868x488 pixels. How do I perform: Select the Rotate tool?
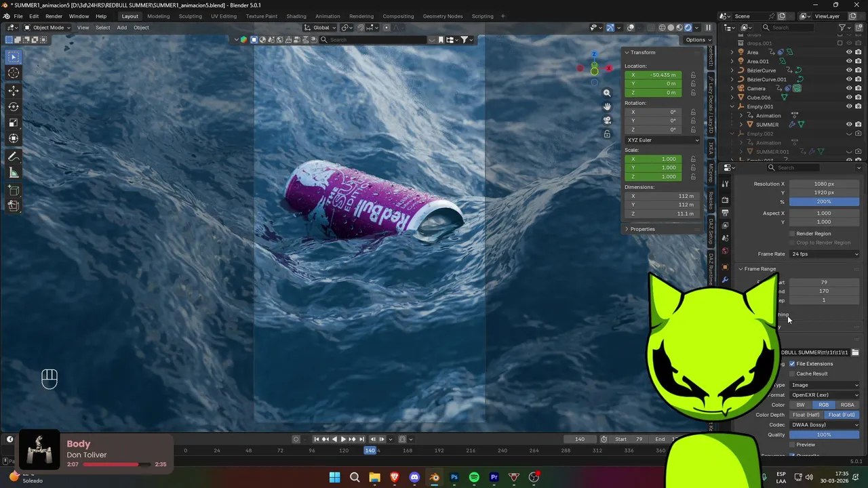[x=14, y=106]
